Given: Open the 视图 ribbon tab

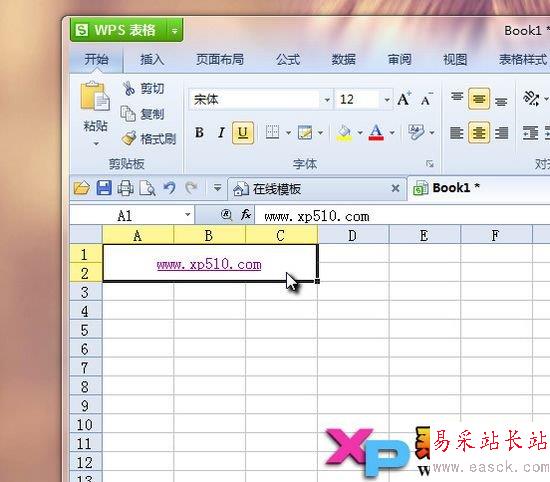Looking at the screenshot, I should pyautogui.click(x=455, y=59).
